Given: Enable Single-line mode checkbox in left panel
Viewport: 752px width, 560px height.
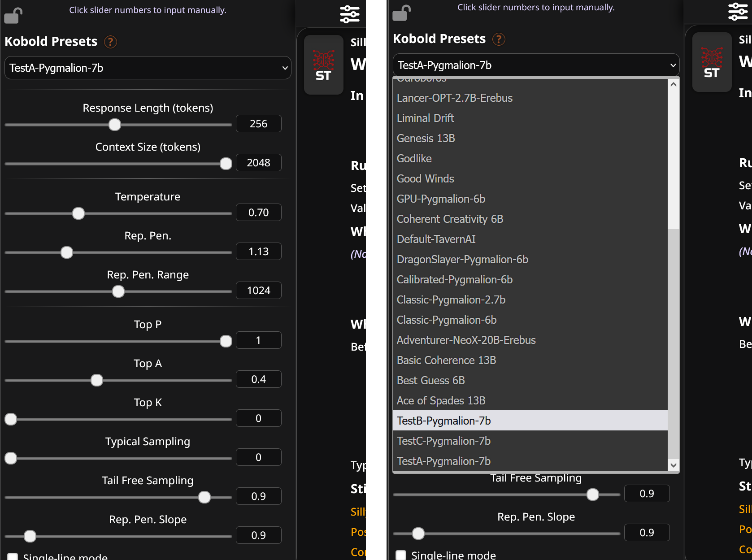Looking at the screenshot, I should click(13, 556).
